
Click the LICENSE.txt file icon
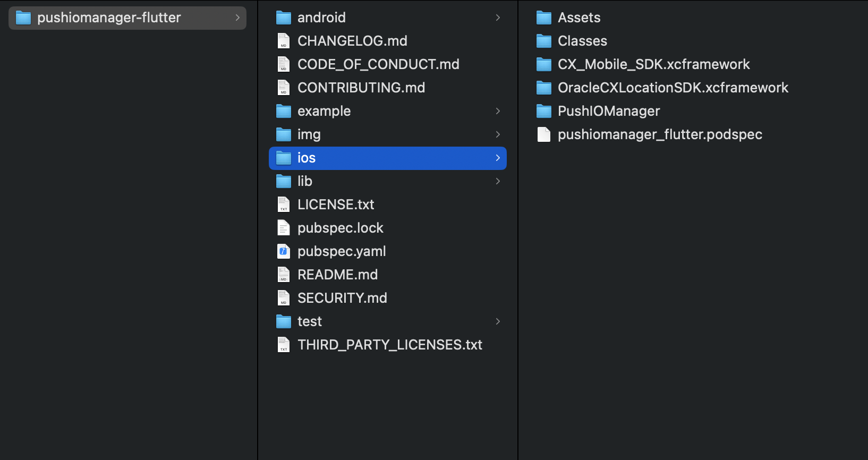tap(284, 205)
